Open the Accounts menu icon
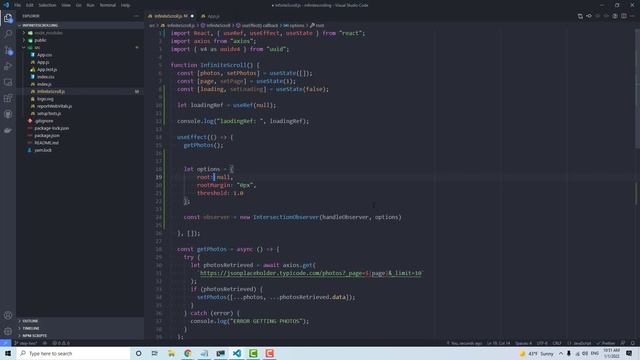The height and width of the screenshot is (360, 640). click(x=8, y=316)
